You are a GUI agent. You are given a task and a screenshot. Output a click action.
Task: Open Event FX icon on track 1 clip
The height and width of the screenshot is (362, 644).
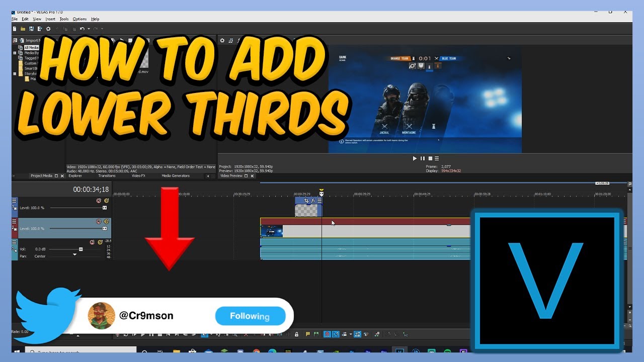click(x=313, y=201)
